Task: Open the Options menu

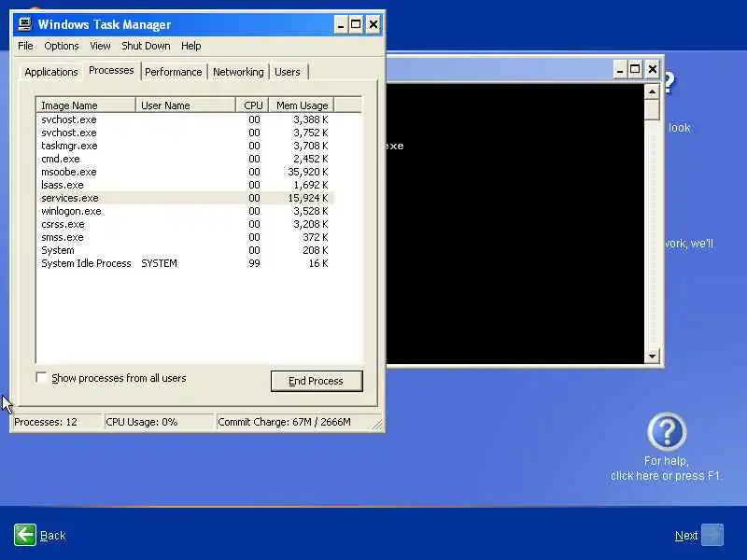Action: click(x=62, y=46)
